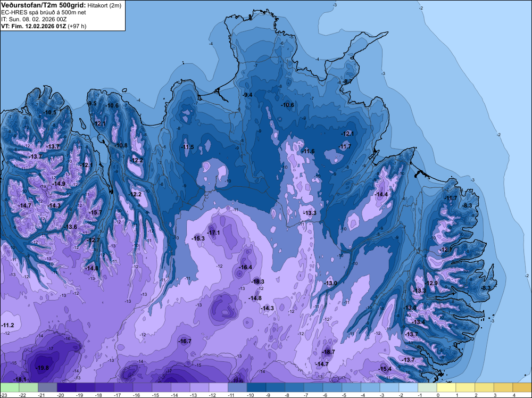This screenshot has width=532, height=398.
Task: Click the -18.3 temperature label
Action: click(x=258, y=281)
